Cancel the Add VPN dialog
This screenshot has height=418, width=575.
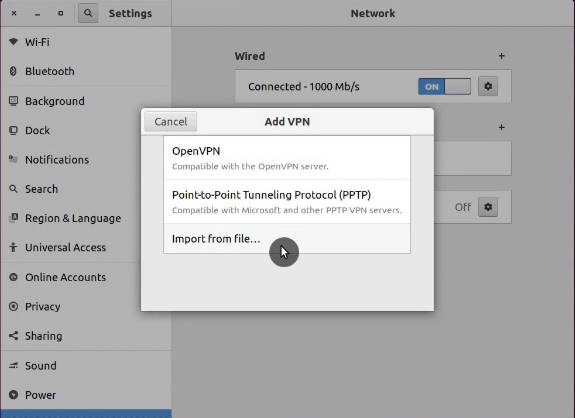point(171,121)
